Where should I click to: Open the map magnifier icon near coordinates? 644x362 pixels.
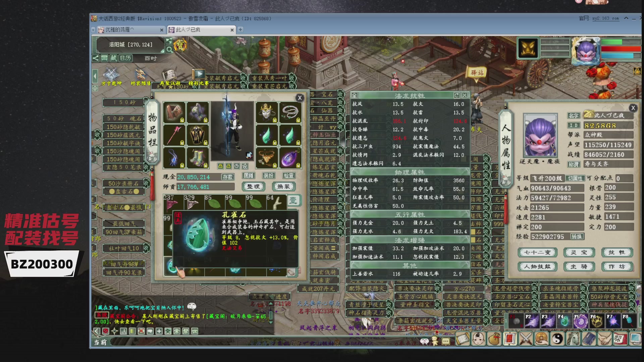(169, 50)
